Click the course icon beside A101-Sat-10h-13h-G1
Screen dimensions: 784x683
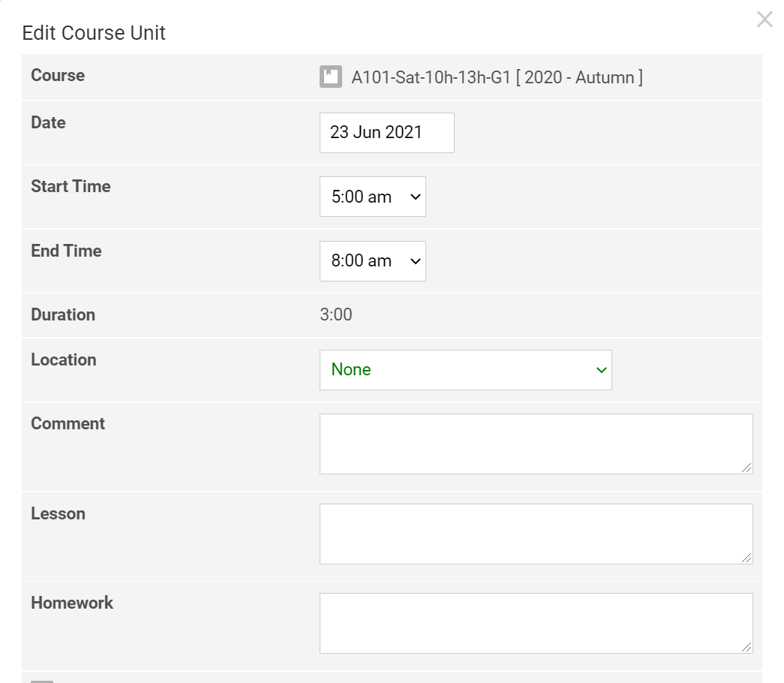coord(331,77)
